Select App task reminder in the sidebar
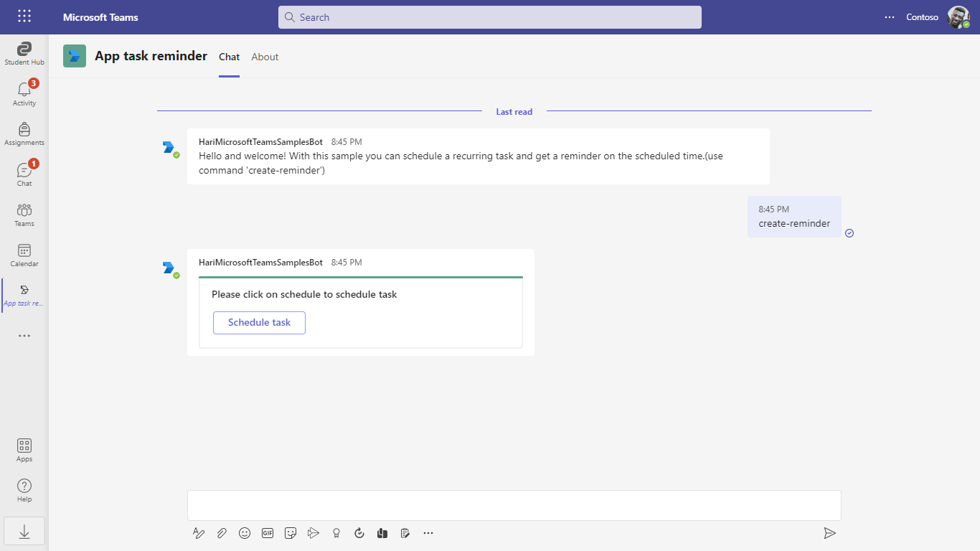Screen dimensions: 980x551 coord(24,295)
